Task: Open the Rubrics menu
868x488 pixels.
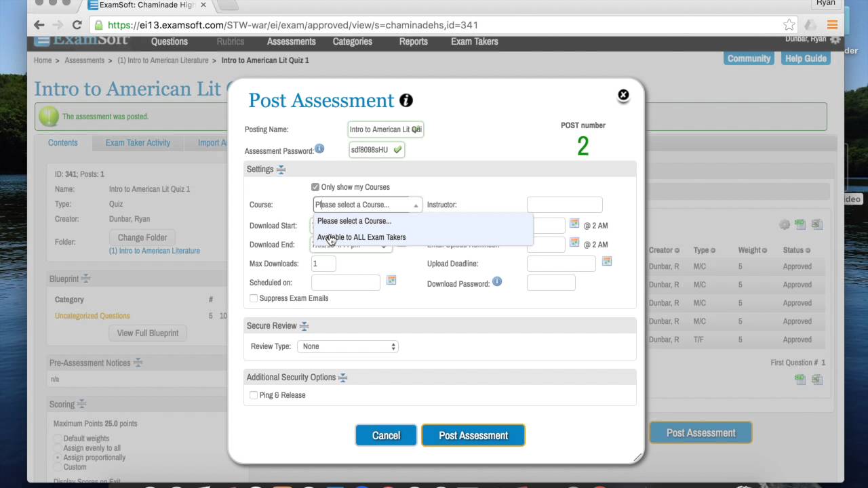Action: pyautogui.click(x=231, y=41)
